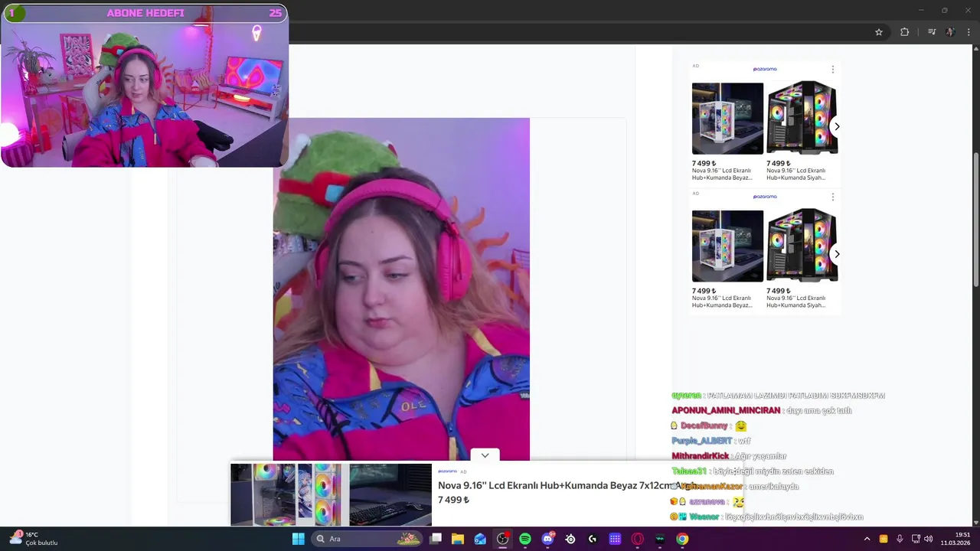Image resolution: width=980 pixels, height=551 pixels.
Task: Click Purple_ALBERT chat username
Action: [x=701, y=441]
